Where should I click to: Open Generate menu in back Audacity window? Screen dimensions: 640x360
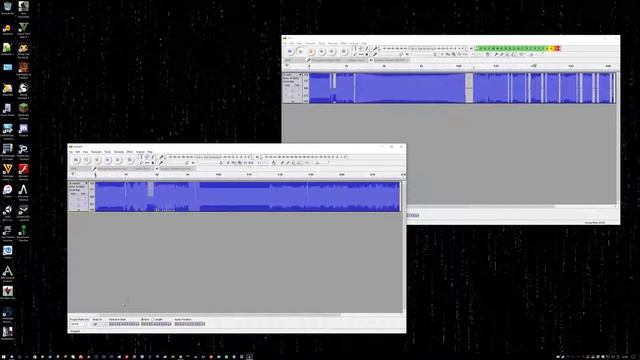(x=333, y=43)
